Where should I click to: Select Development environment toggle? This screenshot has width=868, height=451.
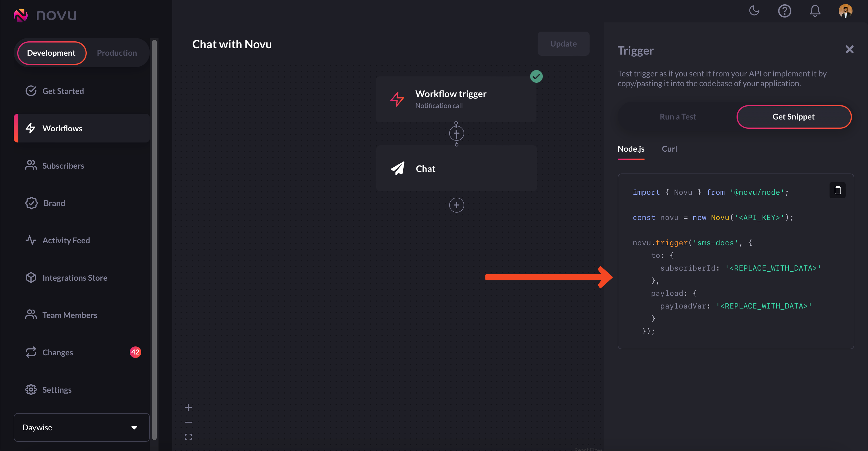click(51, 53)
